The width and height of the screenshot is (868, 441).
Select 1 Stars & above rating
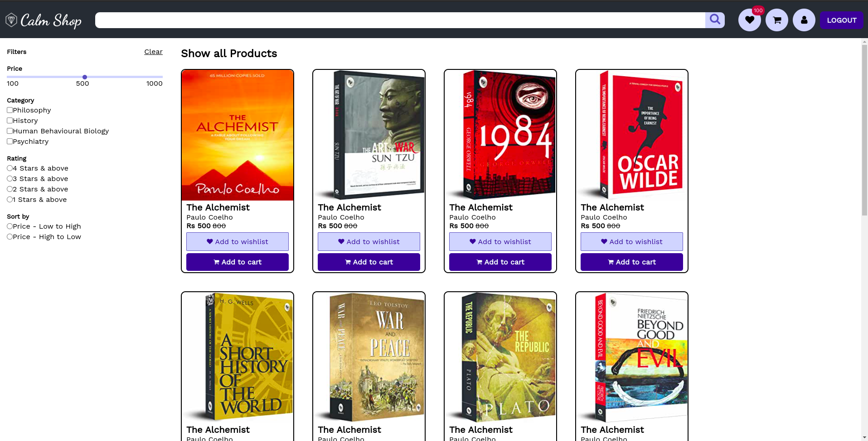(x=10, y=200)
